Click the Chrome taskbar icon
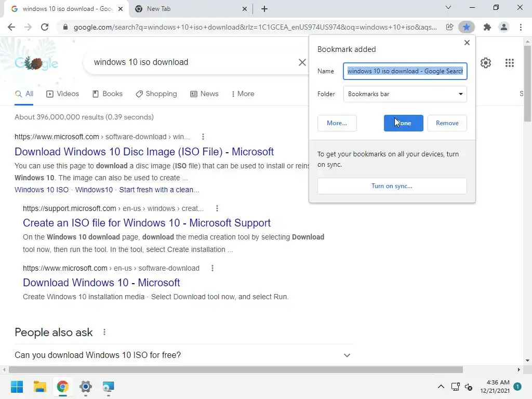Viewport: 532px width, 399px height. click(x=62, y=387)
